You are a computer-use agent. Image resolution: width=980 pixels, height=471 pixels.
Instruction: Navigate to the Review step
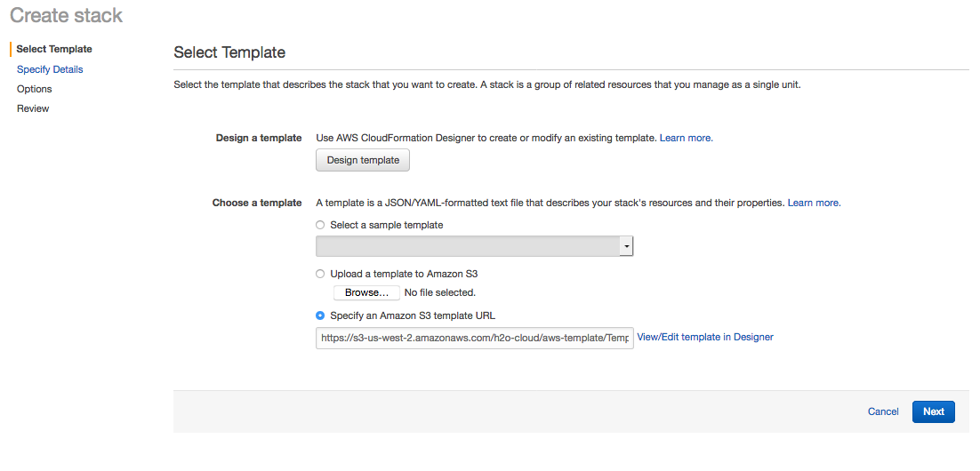[33, 108]
